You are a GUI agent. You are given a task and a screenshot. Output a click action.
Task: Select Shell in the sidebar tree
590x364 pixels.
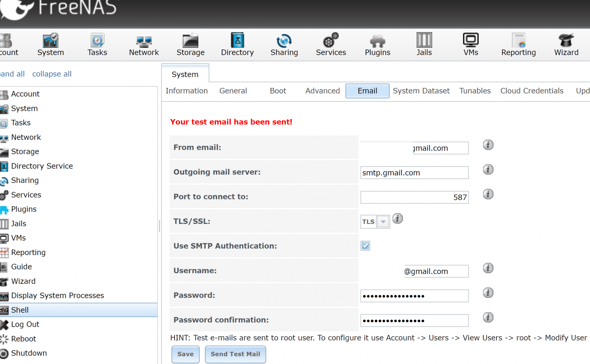20,310
